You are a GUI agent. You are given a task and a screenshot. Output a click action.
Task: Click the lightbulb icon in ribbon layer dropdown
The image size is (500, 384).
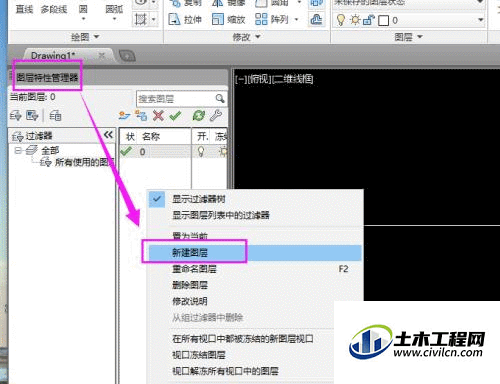tap(341, 20)
